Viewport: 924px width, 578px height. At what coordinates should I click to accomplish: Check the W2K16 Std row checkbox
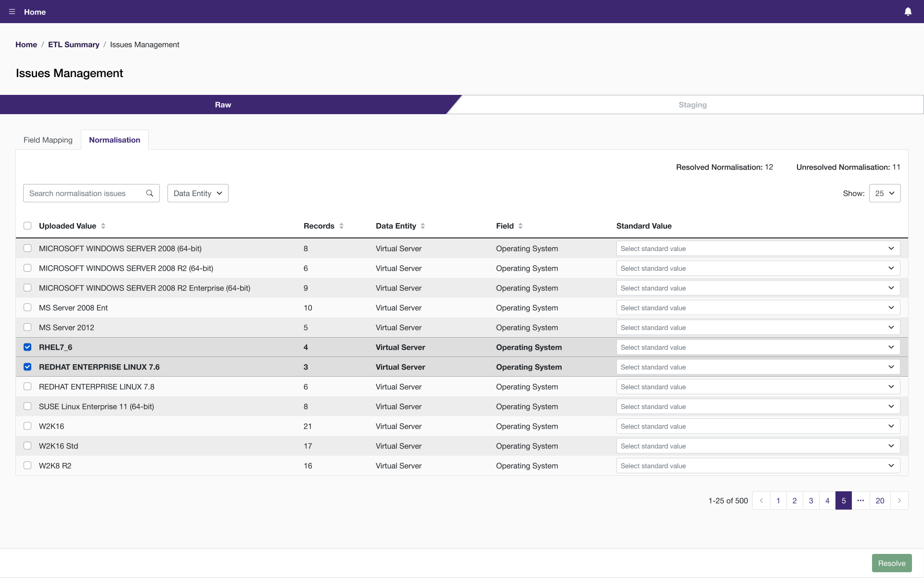pos(27,446)
